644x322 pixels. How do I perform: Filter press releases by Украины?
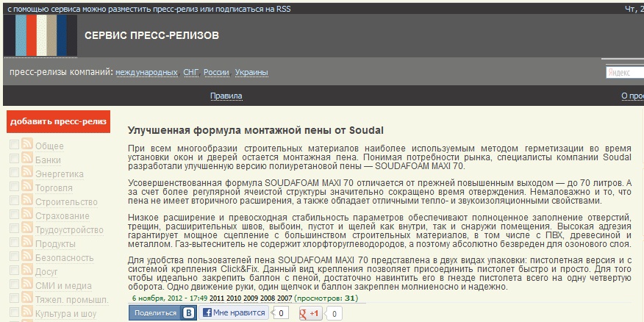(251, 72)
